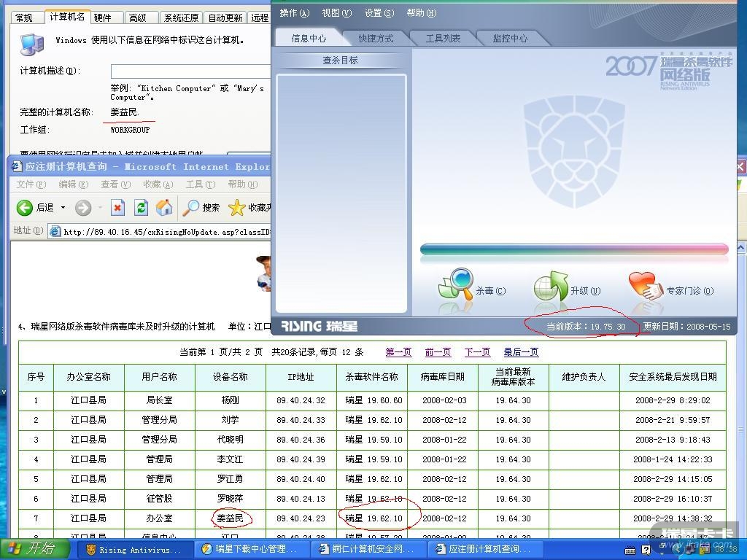Open 专家门诊 heart icon in Rising
Screen dimensions: 747x560
tap(645, 286)
